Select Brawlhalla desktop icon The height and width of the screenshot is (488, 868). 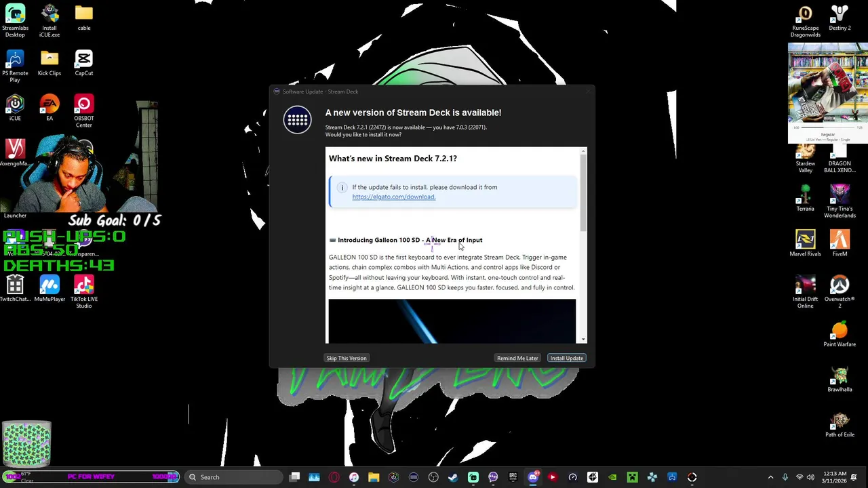pyautogui.click(x=840, y=379)
